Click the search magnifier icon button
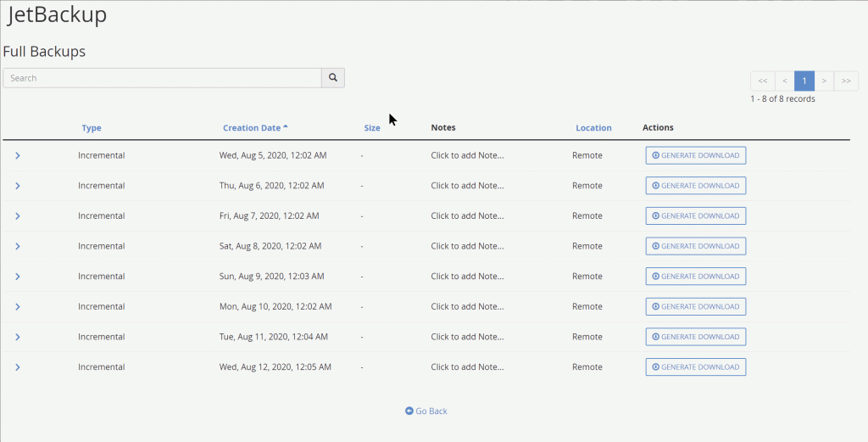The image size is (868, 442). pos(333,78)
